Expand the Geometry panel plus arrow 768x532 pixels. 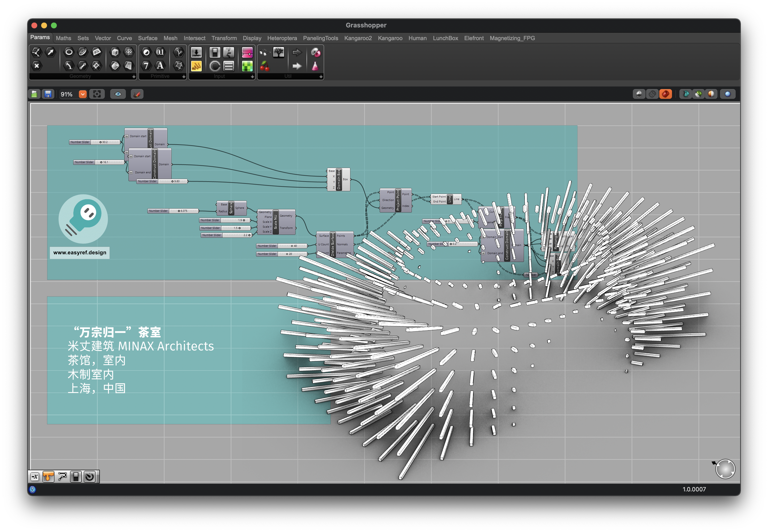134,77
